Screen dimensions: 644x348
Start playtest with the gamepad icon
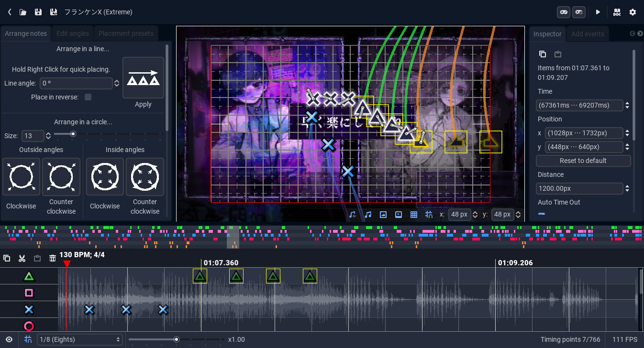click(x=564, y=12)
